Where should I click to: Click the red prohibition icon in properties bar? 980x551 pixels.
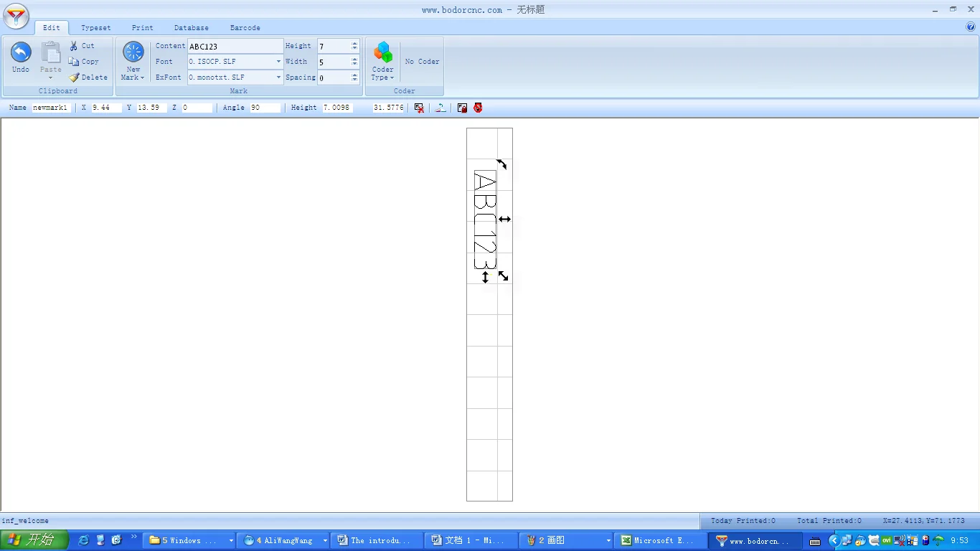point(478,108)
